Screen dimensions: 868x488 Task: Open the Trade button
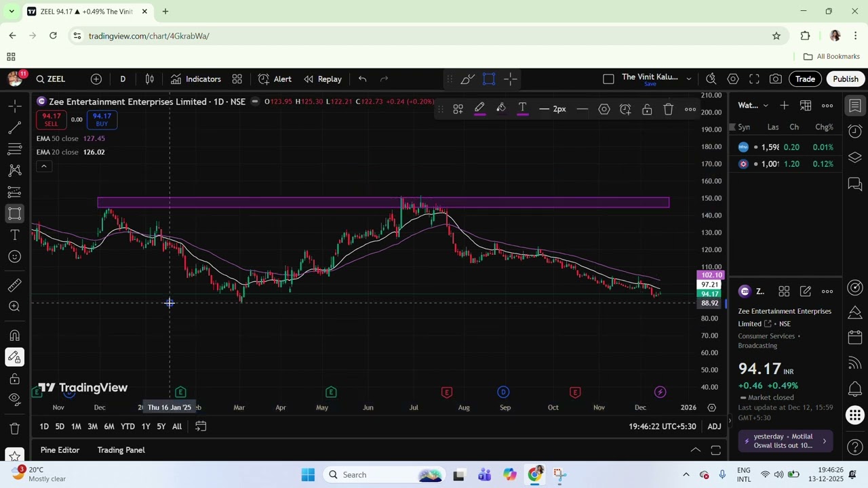pyautogui.click(x=805, y=79)
